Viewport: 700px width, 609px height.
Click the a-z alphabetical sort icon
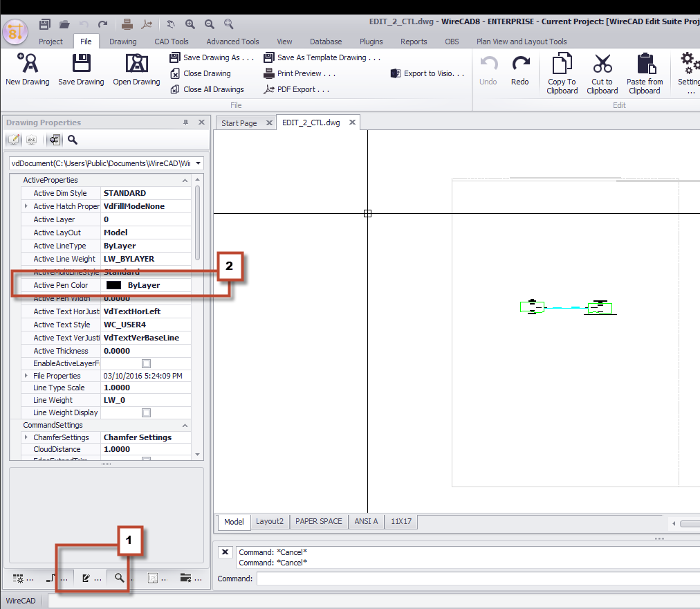[31, 140]
